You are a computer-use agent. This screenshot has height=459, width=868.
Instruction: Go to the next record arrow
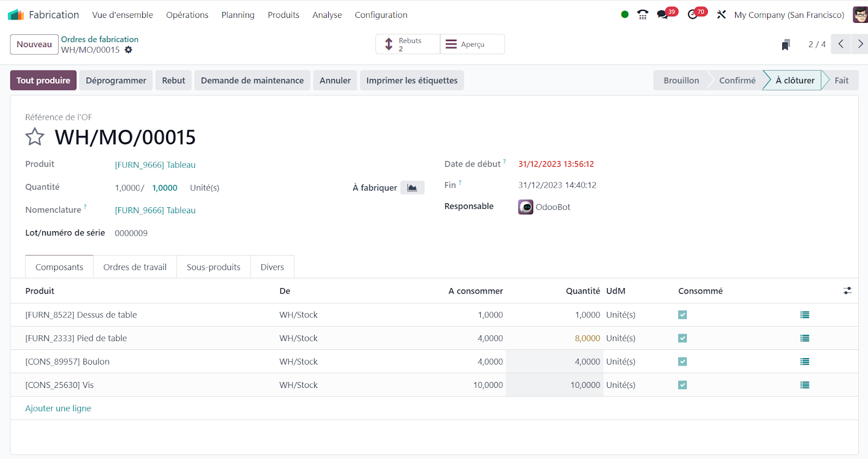pyautogui.click(x=860, y=44)
